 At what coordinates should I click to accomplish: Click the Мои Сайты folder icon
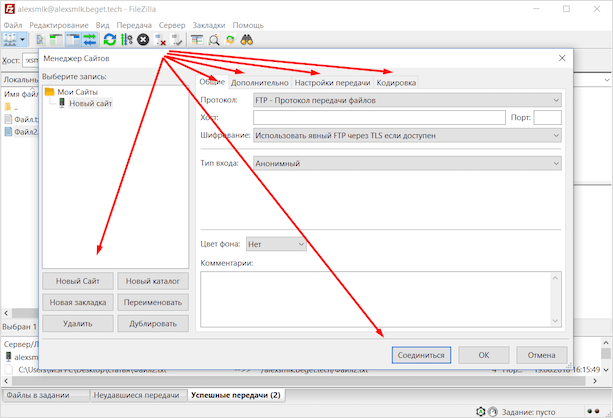tap(49, 92)
